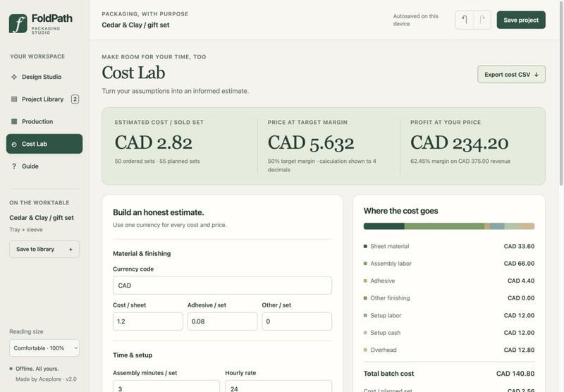This screenshot has width=564, height=392.
Task: Click the CAD 33.60 sheet material amount
Action: pos(519,246)
